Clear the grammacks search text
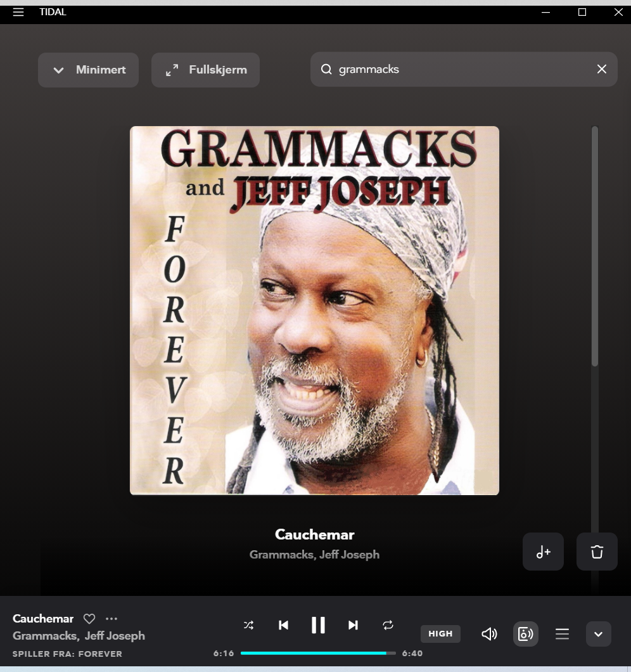Viewport: 631px width, 672px height. 601,69
